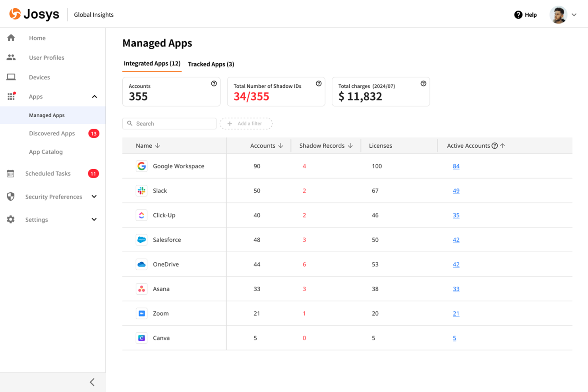The height and width of the screenshot is (392, 588).
Task: Open the Home icon in the sidebar
Action: click(11, 38)
